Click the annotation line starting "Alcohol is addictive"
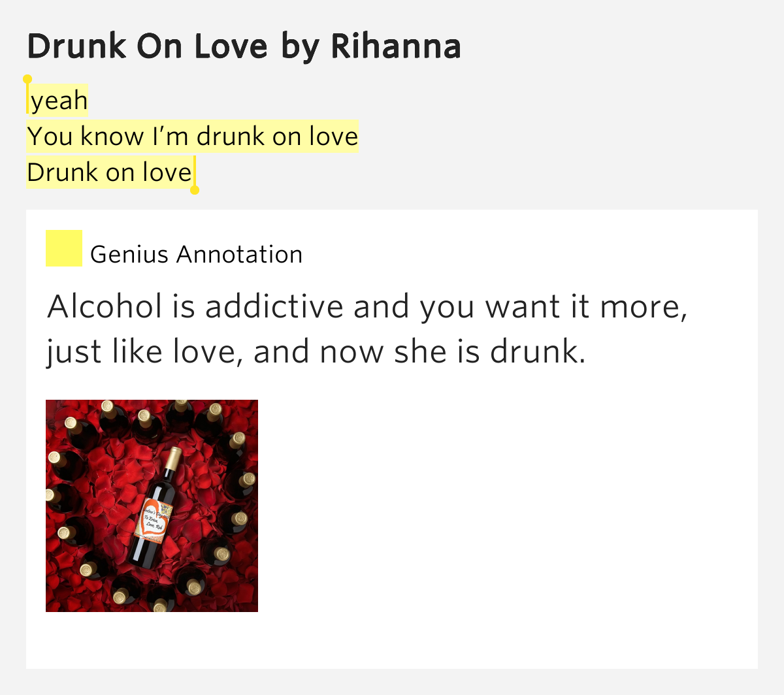The image size is (784, 695). click(367, 307)
